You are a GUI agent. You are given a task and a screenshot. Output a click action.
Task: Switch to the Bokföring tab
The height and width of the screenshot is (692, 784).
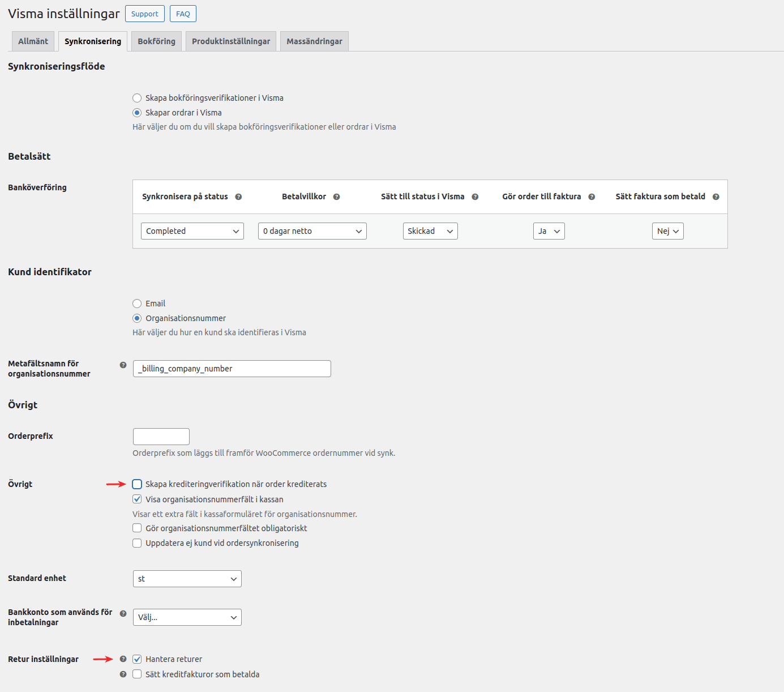pyautogui.click(x=156, y=41)
